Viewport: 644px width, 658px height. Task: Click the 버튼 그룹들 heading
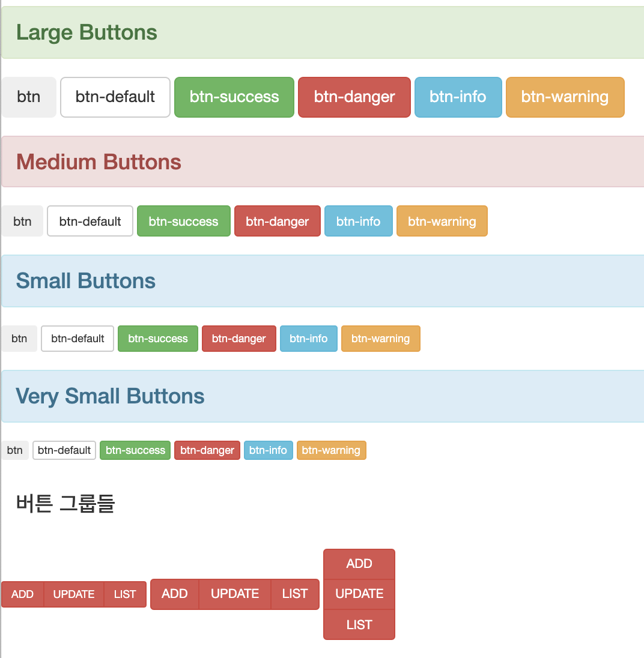tap(65, 503)
